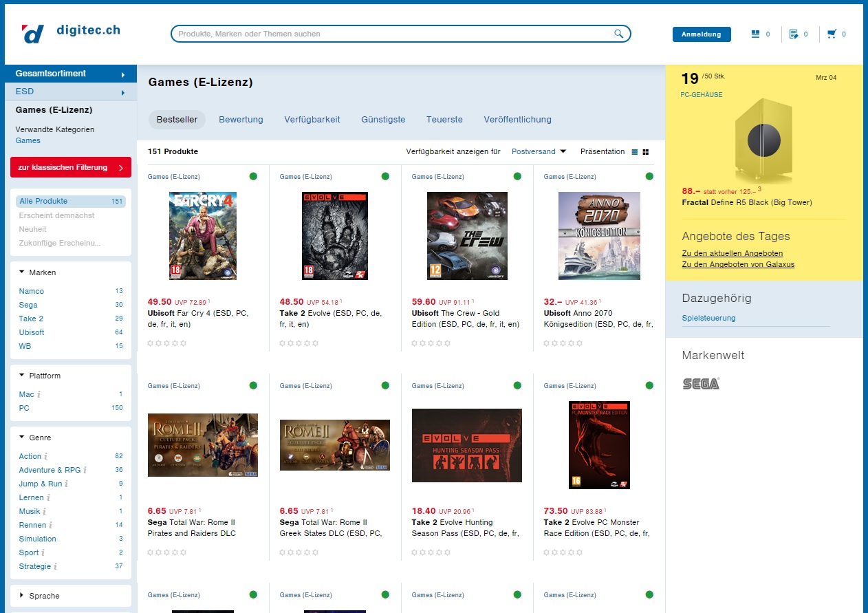Click the digitec.ch logo
This screenshot has height=613, width=868.
tap(71, 32)
